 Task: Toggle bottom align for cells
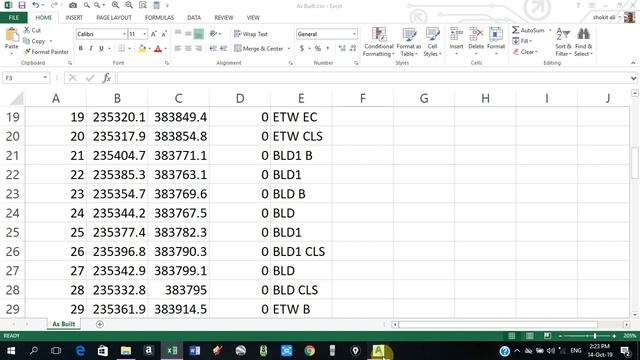(x=198, y=34)
